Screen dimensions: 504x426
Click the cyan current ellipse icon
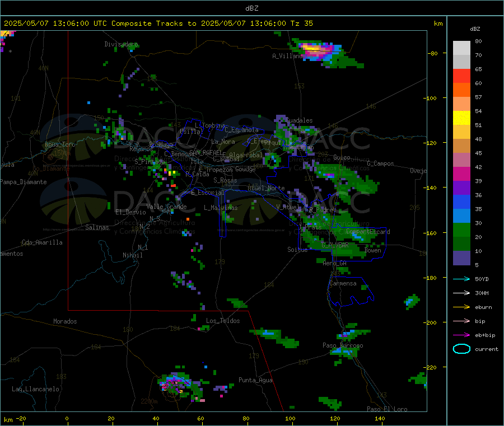point(461,349)
